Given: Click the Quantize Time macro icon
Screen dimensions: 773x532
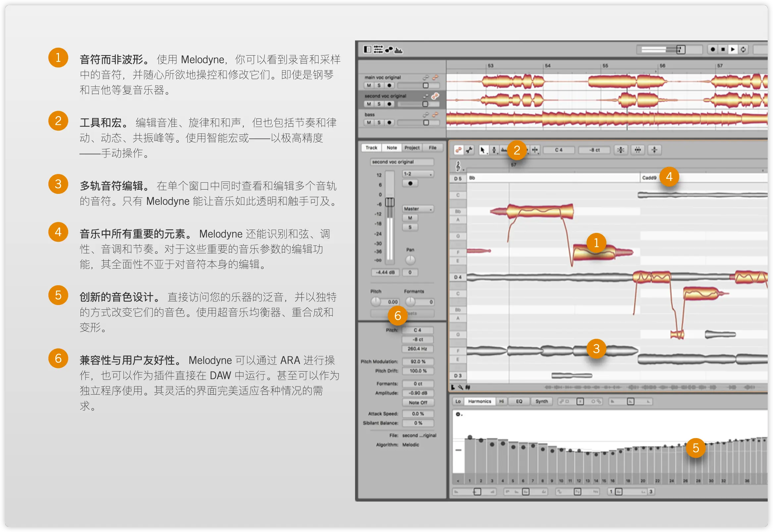Looking at the screenshot, I should tap(638, 150).
